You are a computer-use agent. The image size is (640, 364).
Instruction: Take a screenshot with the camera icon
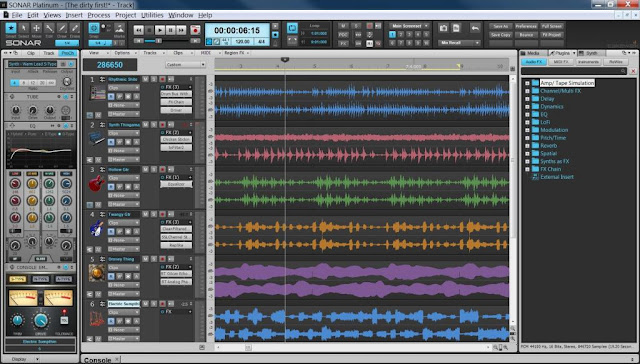(x=443, y=28)
